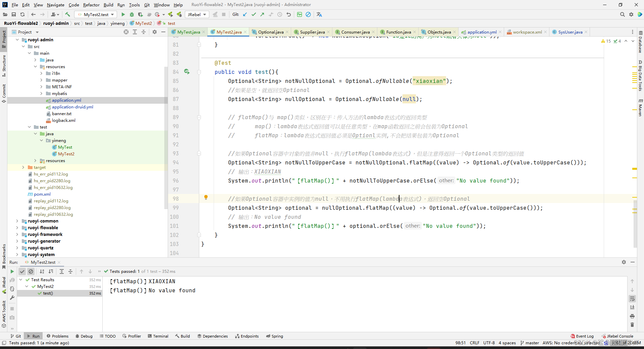Image resolution: width=644 pixels, height=349 pixels.
Task: Expand the i18n folder
Action: (41, 73)
